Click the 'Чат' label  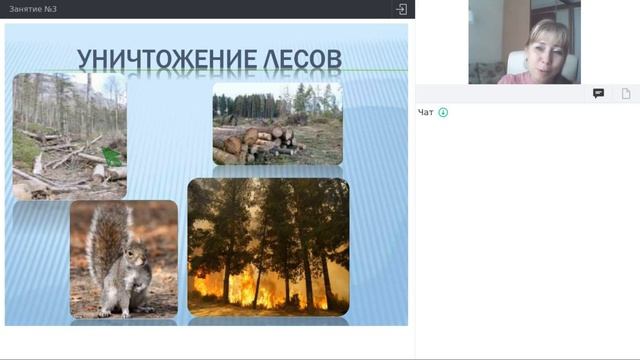point(426,112)
